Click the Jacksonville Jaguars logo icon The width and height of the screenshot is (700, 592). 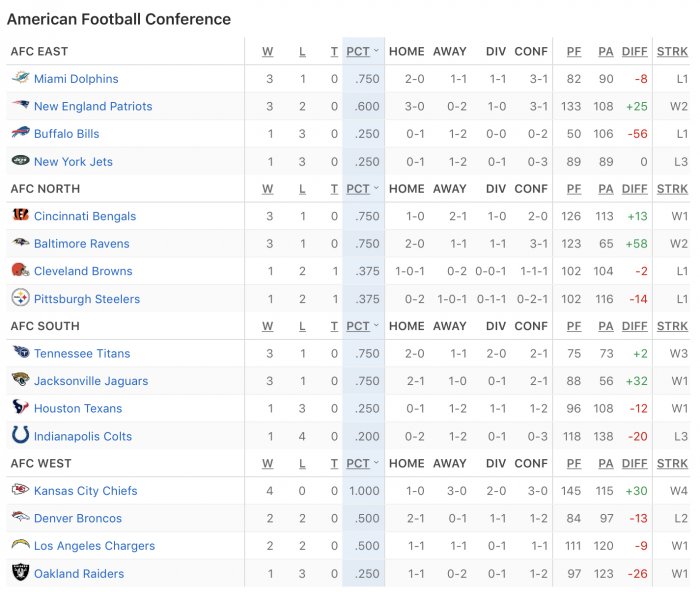pos(20,381)
